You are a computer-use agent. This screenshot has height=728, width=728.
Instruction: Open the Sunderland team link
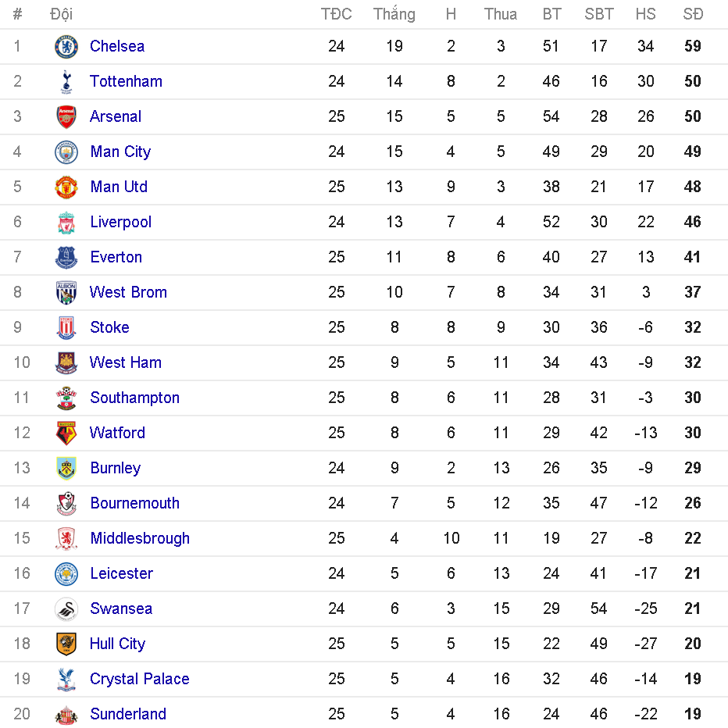(x=128, y=714)
